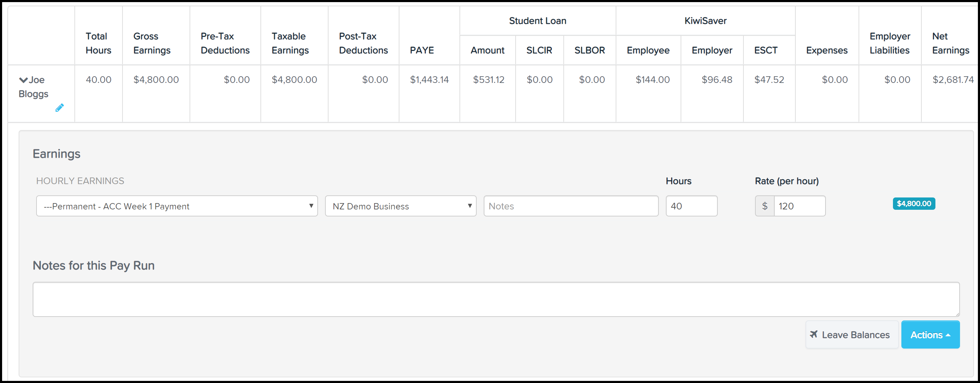Click the Hours field showing 40
Viewport: 980px width, 383px height.
[x=691, y=206]
